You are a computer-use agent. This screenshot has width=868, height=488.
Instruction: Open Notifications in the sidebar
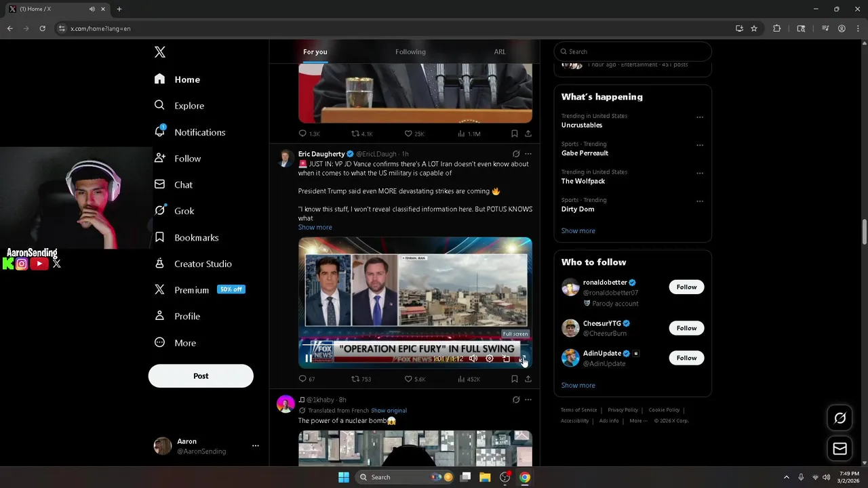coord(190,132)
